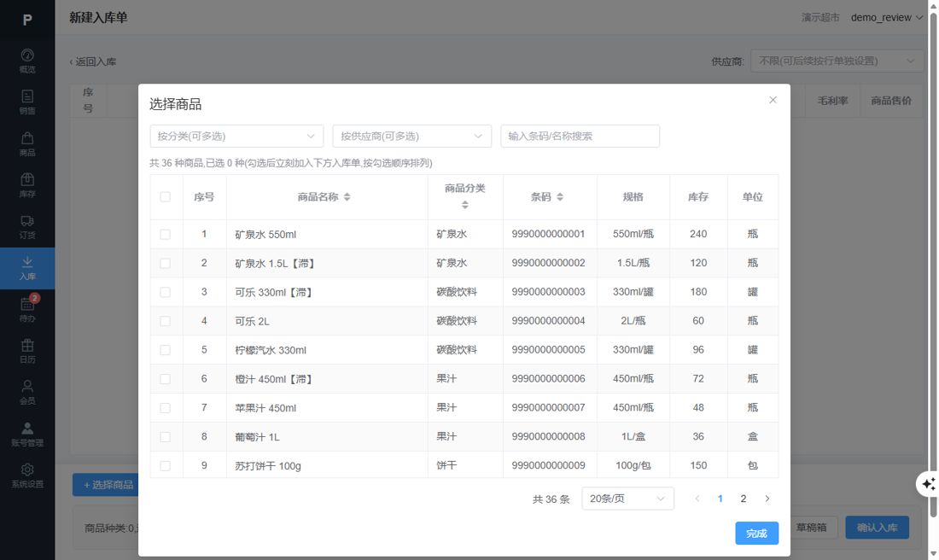939x560 pixels.
Task: Go to next page arrow in pagination
Action: click(767, 499)
